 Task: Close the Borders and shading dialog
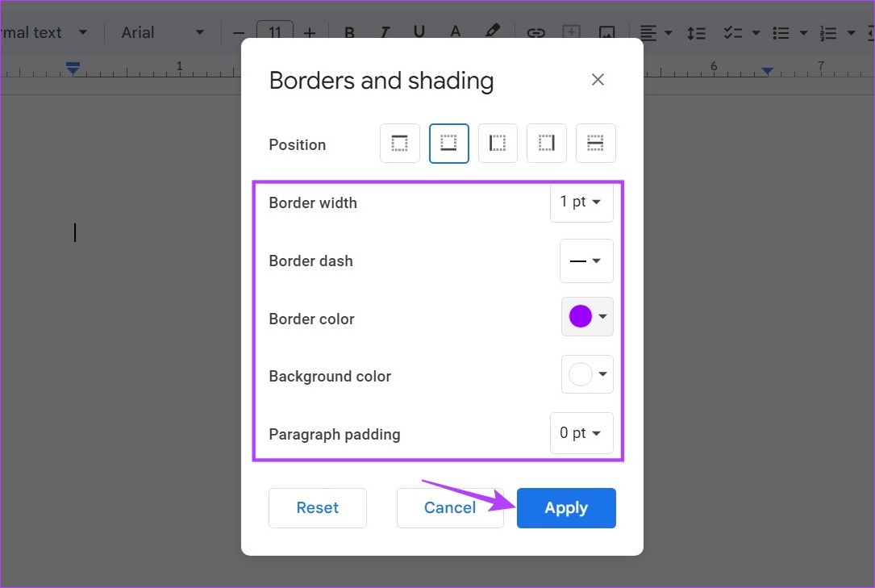[x=598, y=80]
